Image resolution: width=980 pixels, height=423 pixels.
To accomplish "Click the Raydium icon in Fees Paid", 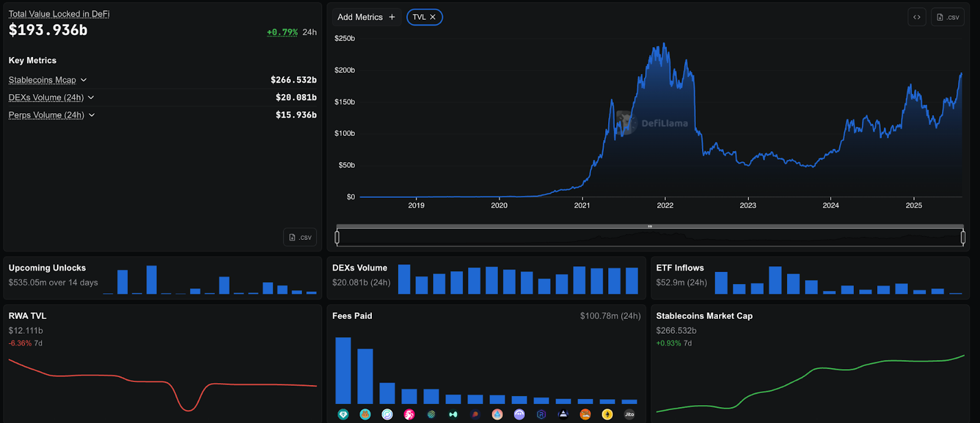I will [541, 414].
